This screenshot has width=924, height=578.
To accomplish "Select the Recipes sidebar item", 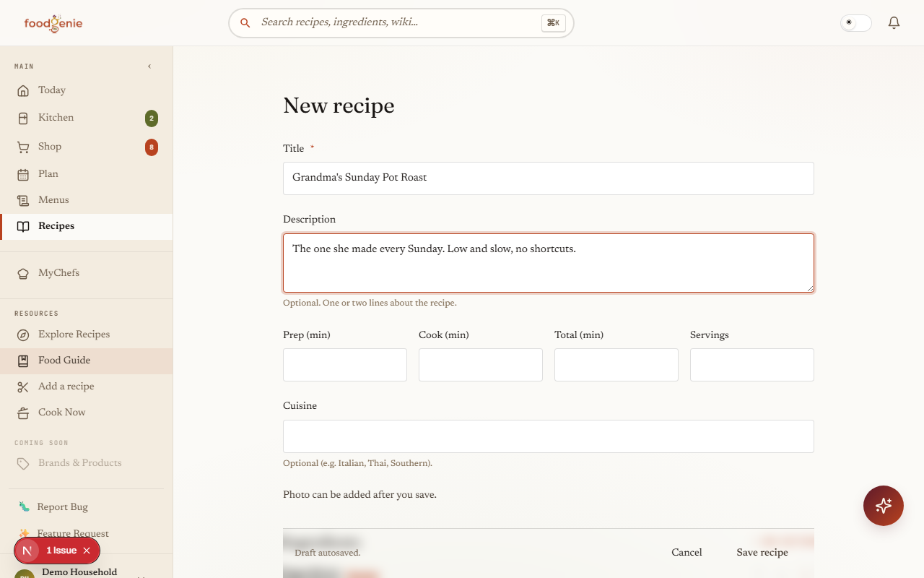I will [87, 226].
